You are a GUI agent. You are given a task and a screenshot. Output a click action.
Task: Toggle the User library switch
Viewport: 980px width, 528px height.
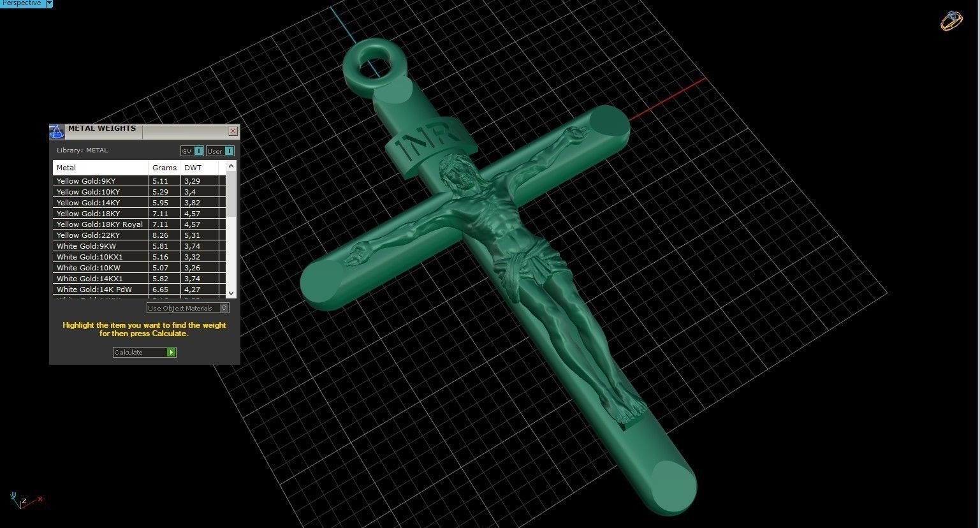click(x=221, y=151)
